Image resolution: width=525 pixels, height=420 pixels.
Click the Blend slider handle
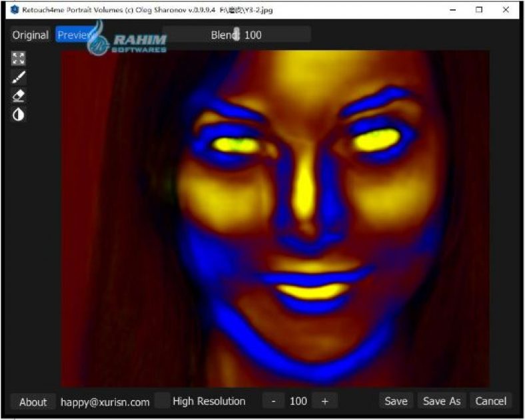coord(237,35)
